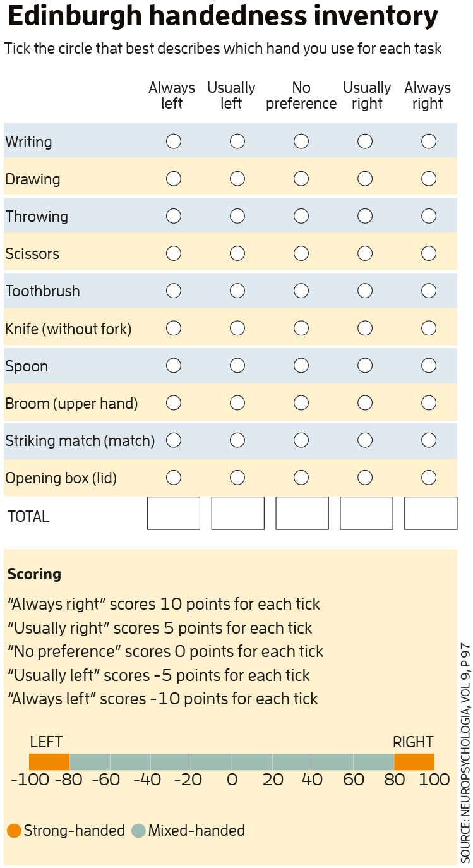Pick 'Always right' for Toothbrush
This screenshot has width=473, height=868.
point(429,291)
